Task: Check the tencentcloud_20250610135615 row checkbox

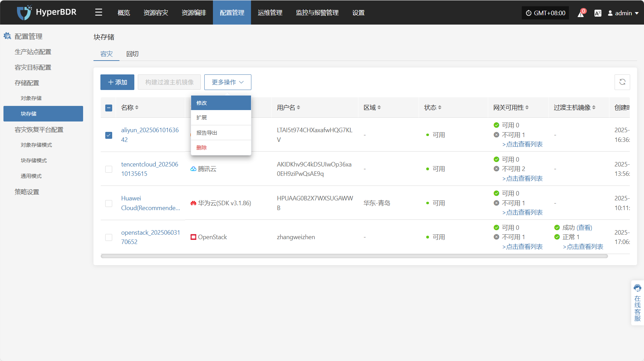Action: [x=109, y=169]
